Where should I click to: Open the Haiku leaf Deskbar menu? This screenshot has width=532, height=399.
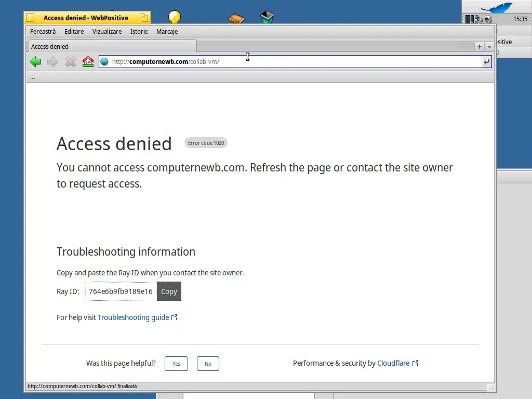[496, 7]
